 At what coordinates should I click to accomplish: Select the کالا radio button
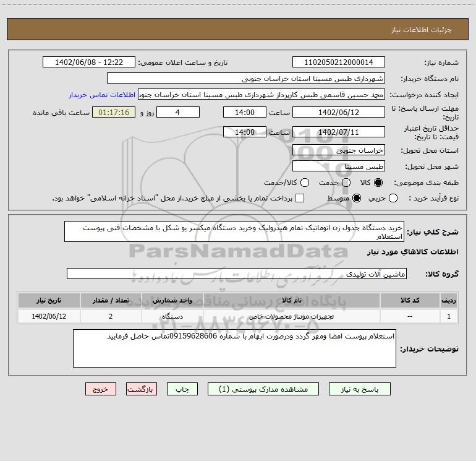click(x=378, y=183)
